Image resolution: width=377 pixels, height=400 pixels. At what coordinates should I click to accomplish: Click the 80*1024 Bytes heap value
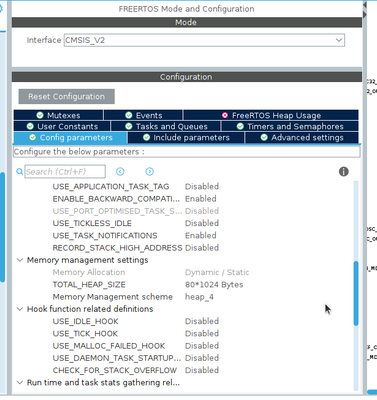pos(214,285)
